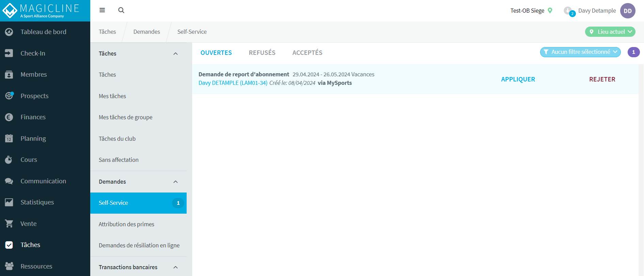Select Demandes de résiliation en ligne

click(x=138, y=245)
